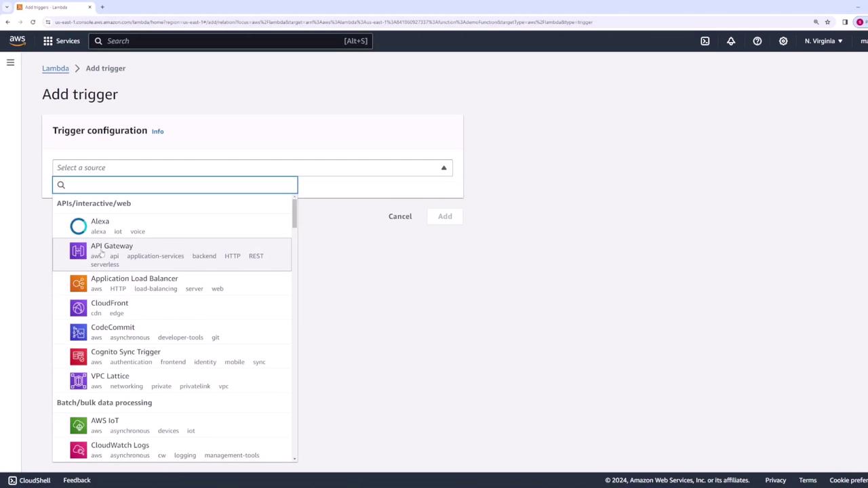Click the source list scrollbar
Image resolution: width=868 pixels, height=488 pixels.
tap(294, 213)
